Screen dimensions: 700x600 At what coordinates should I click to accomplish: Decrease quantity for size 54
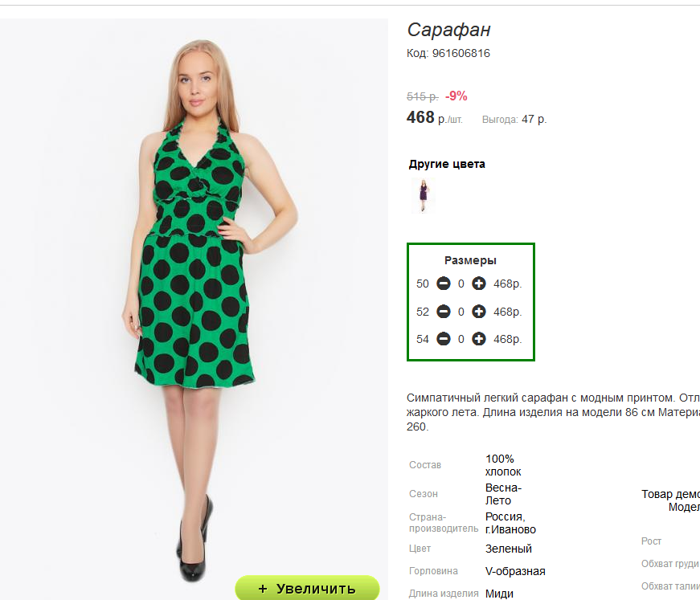click(x=444, y=339)
